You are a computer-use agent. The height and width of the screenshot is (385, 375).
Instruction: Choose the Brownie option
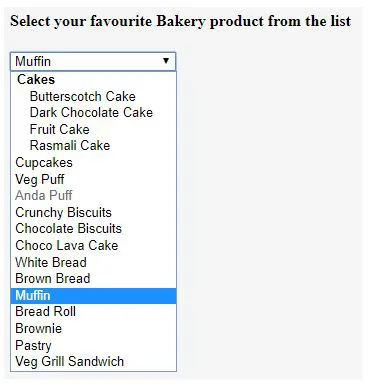(x=94, y=328)
